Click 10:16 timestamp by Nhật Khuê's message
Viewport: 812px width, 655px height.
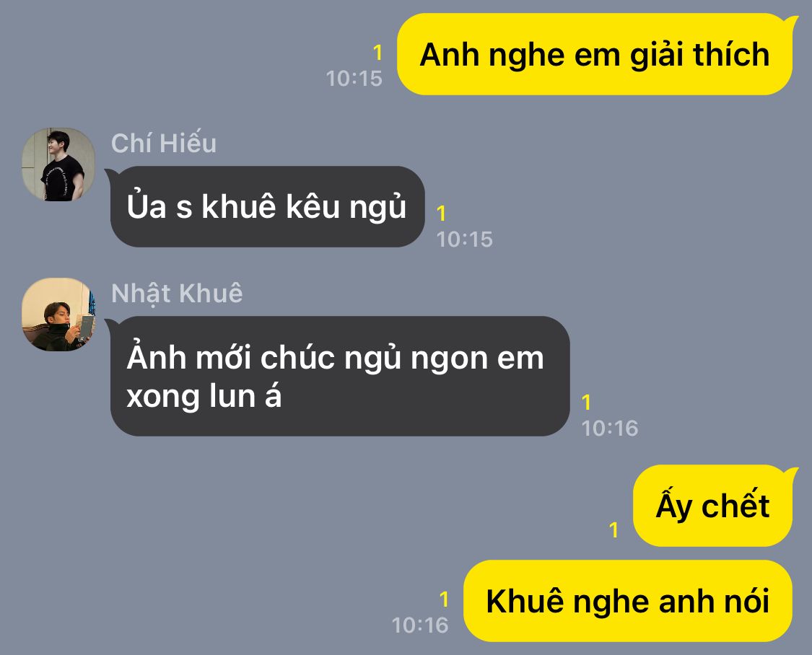[609, 428]
